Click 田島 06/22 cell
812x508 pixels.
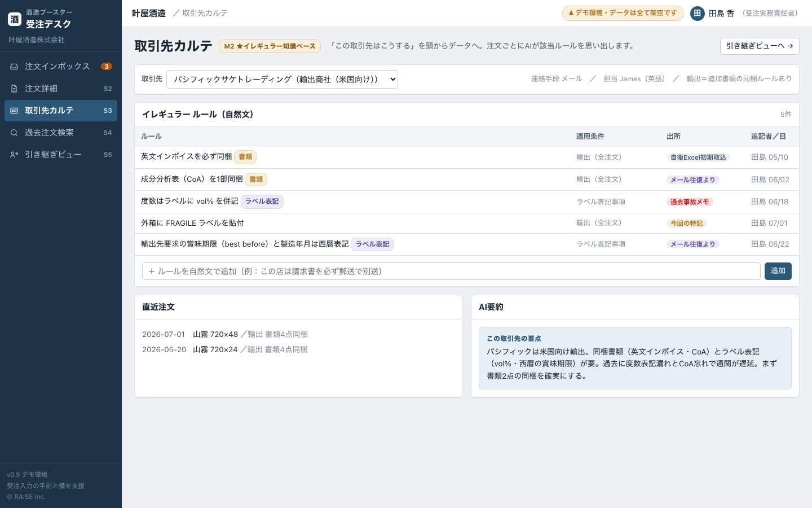pyautogui.click(x=770, y=244)
